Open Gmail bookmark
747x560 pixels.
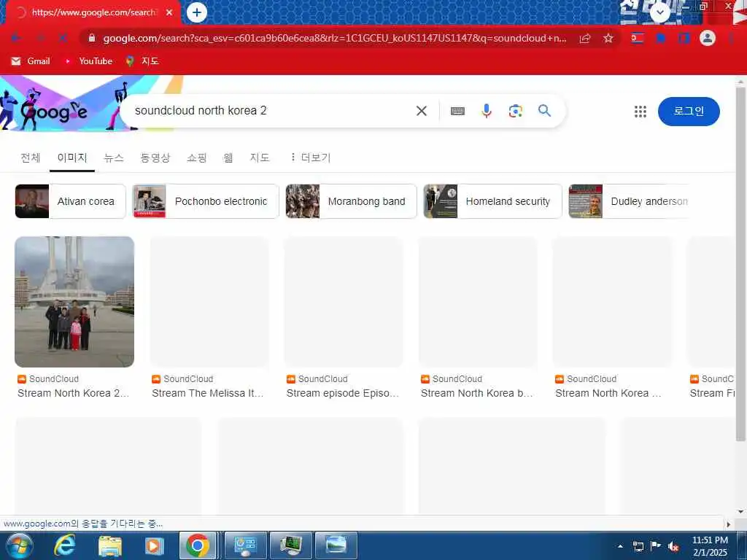31,61
